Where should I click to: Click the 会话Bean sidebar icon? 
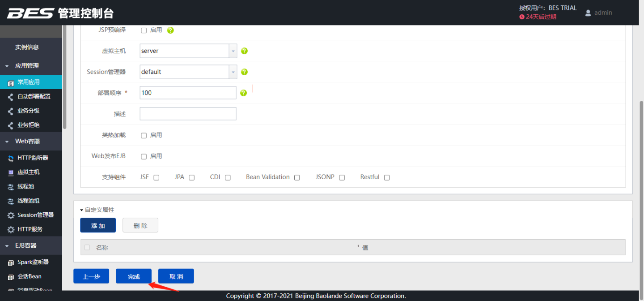(11, 277)
